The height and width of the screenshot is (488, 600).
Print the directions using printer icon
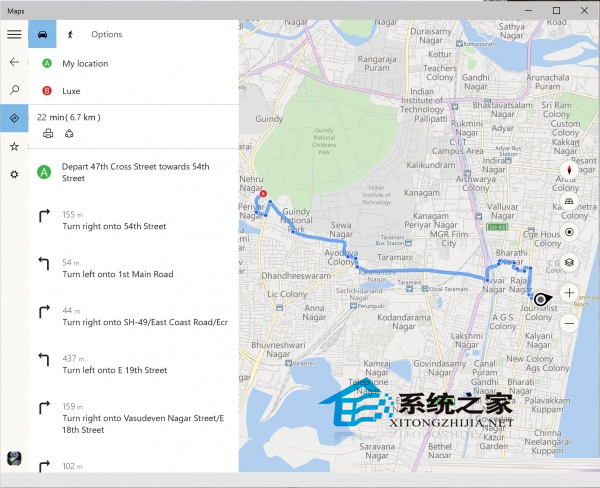(x=48, y=133)
